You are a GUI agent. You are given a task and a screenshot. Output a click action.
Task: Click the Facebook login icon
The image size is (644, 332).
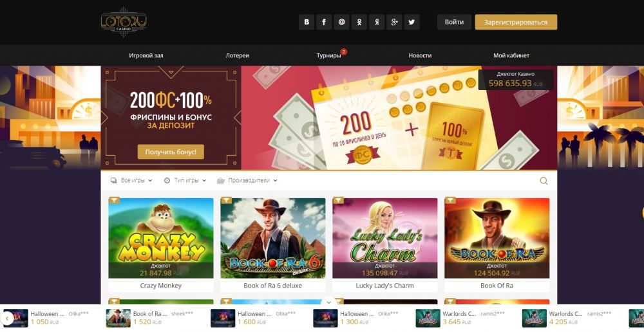(324, 22)
